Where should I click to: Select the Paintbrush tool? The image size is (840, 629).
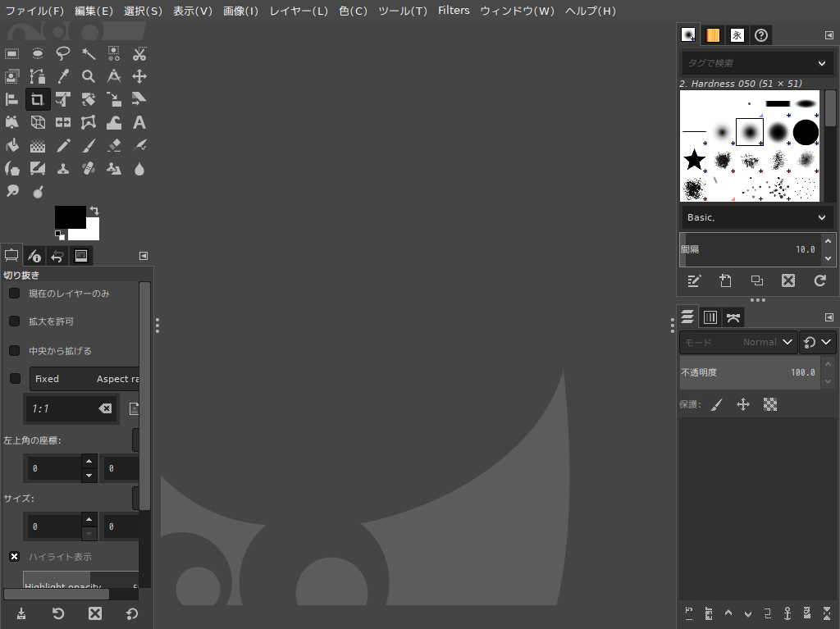89,146
